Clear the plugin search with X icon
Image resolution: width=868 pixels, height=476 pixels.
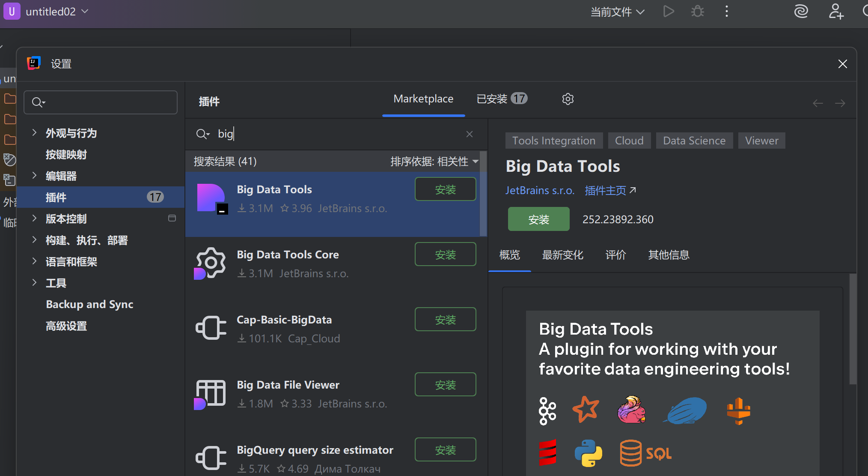click(x=470, y=134)
